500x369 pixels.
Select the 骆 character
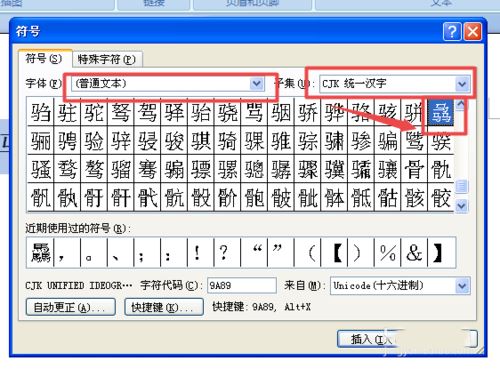point(361,112)
